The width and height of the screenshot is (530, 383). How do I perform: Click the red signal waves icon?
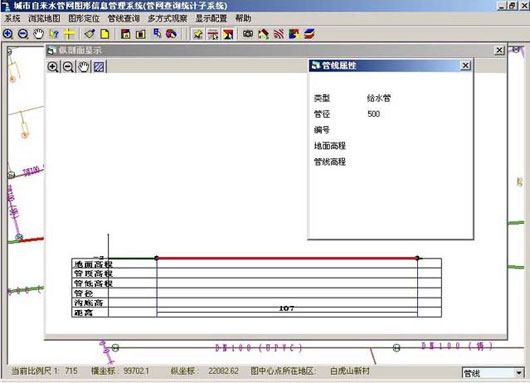click(279, 34)
